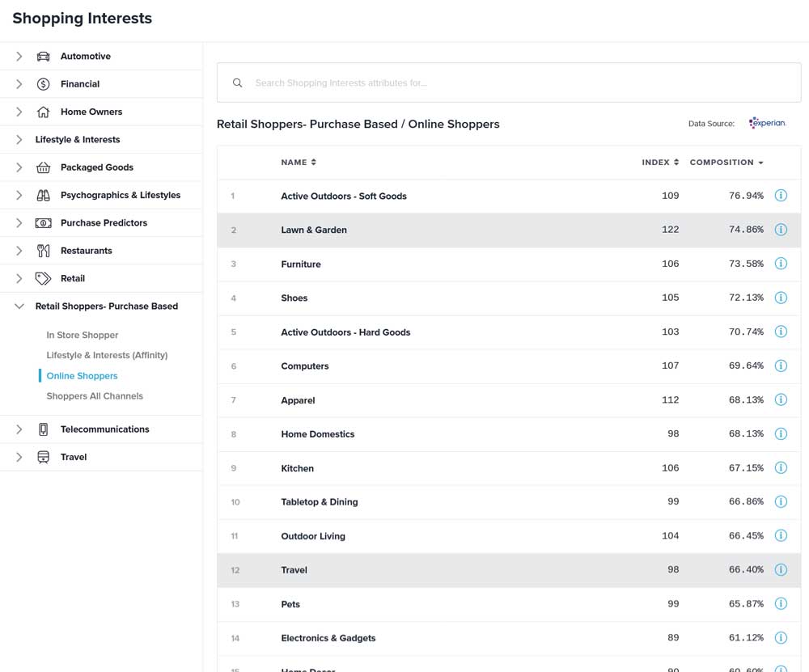Click the Financial dollar sign icon
Screen dimensions: 809x672
click(44, 84)
